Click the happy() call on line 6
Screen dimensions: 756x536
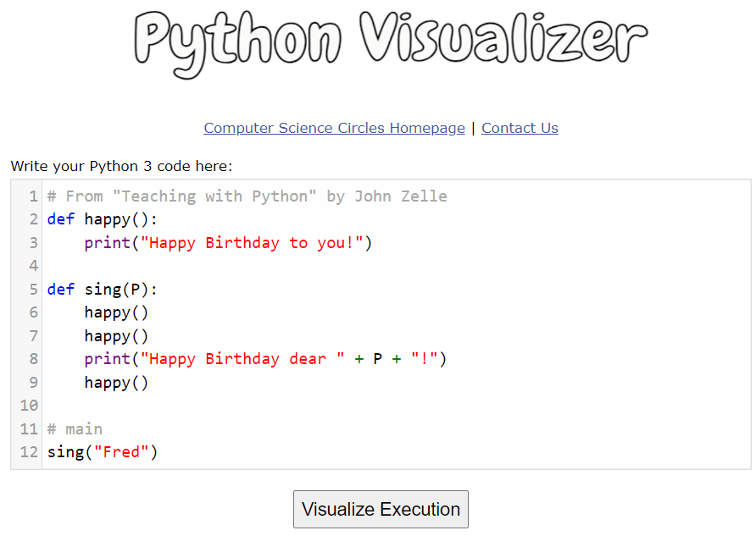[x=116, y=312]
